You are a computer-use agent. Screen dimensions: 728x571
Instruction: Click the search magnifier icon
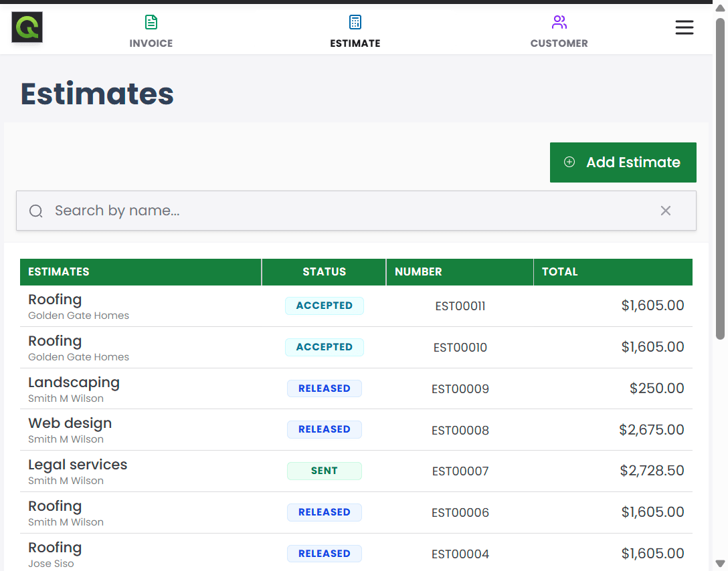click(35, 211)
